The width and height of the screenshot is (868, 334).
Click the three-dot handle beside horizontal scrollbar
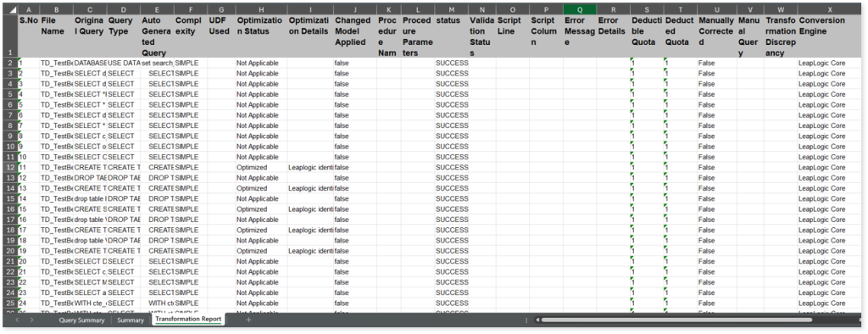point(526,320)
